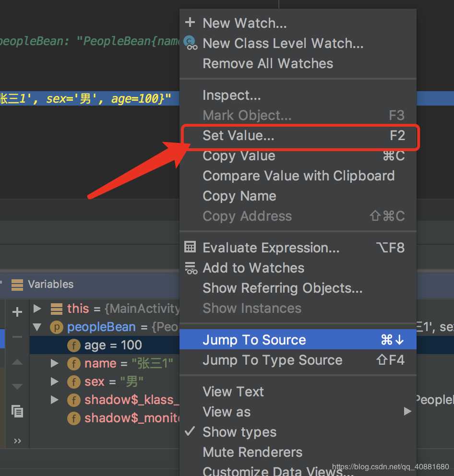Click highlighted code line with age=100
454x476 pixels.
click(x=90, y=98)
